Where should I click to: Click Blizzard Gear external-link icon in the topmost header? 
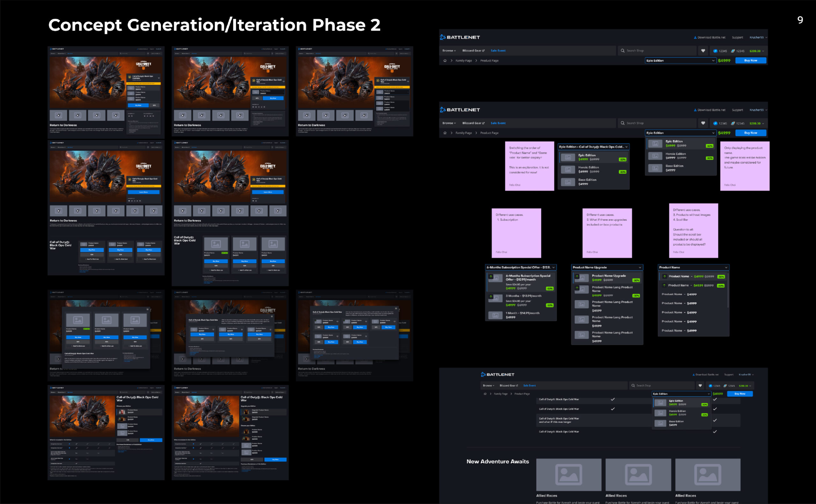pos(483,51)
